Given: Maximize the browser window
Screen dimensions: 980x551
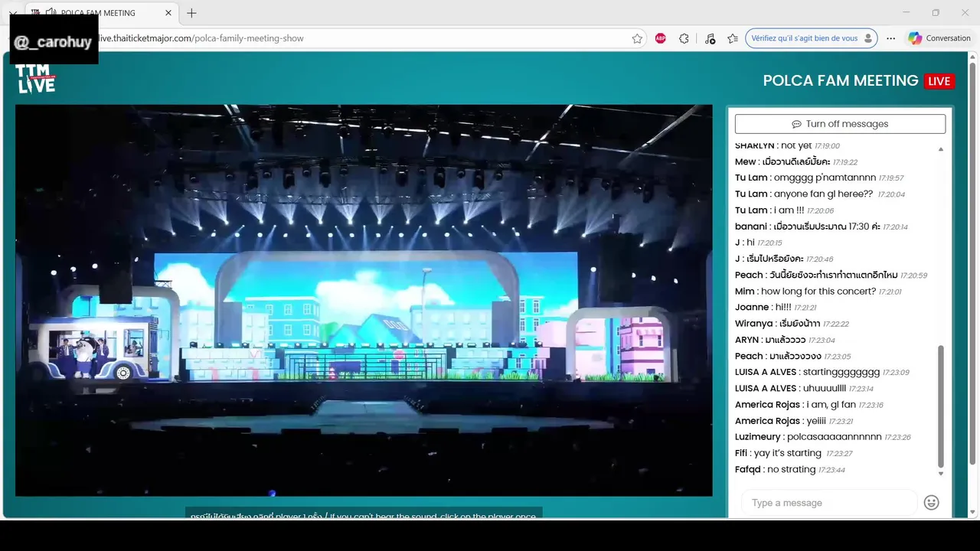Looking at the screenshot, I should point(936,12).
